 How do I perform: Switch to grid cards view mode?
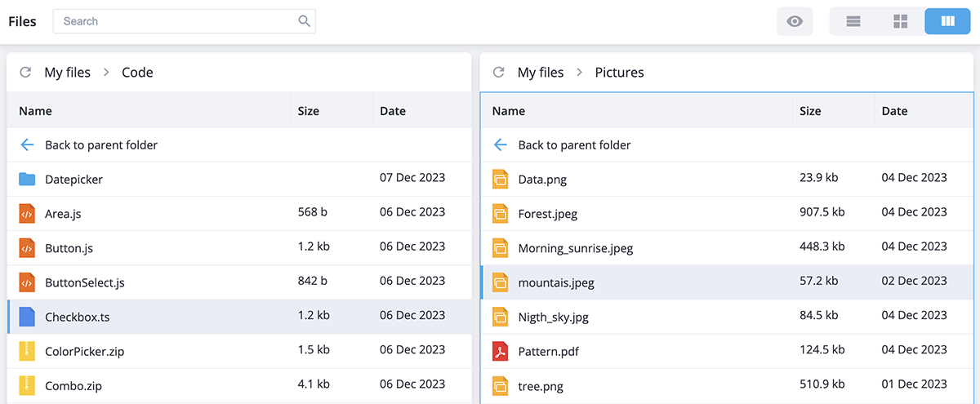(x=901, y=21)
